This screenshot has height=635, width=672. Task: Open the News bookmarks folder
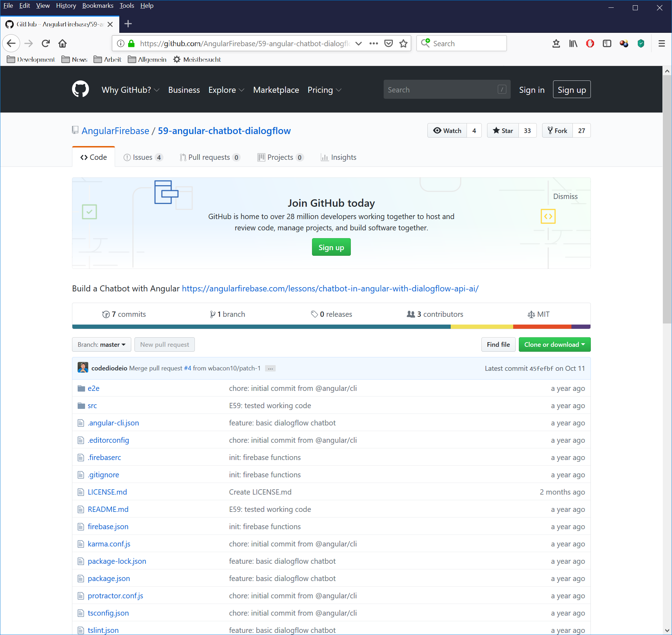pyautogui.click(x=74, y=59)
